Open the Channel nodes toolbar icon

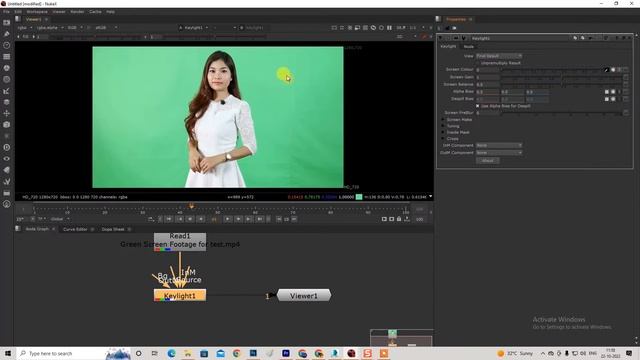coord(7,57)
